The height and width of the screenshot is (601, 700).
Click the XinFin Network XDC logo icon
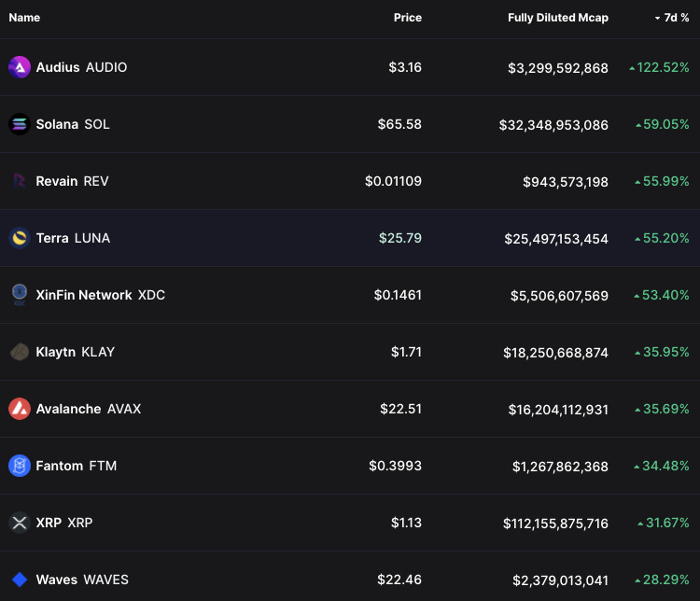(20, 295)
